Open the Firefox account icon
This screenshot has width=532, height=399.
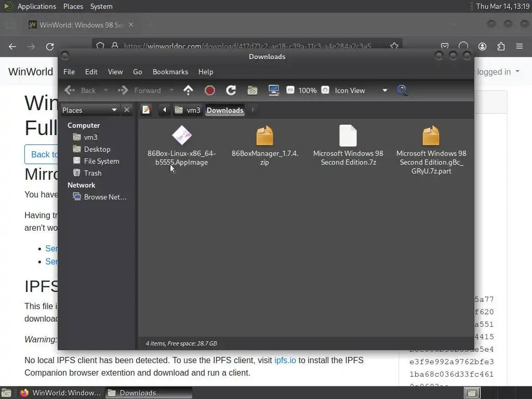[482, 46]
